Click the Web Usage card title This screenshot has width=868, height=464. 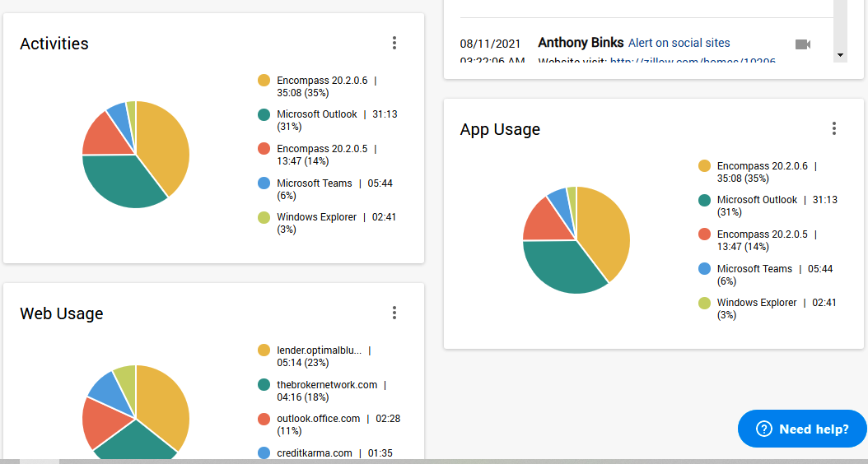(62, 313)
